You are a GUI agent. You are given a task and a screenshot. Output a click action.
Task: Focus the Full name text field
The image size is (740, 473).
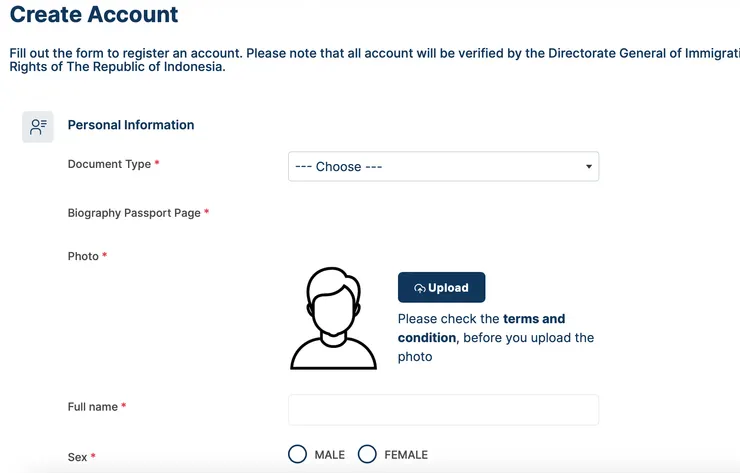pos(443,410)
